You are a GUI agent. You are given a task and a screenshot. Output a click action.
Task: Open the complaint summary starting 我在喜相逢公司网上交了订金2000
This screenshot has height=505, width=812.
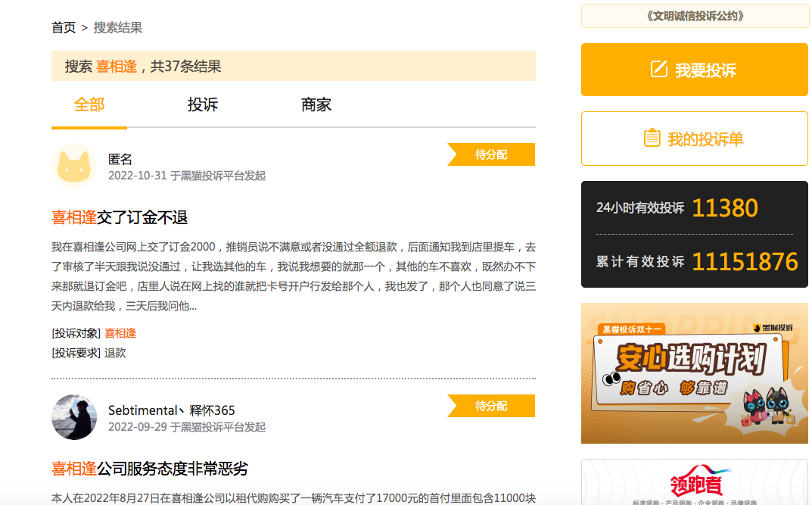[x=294, y=276]
